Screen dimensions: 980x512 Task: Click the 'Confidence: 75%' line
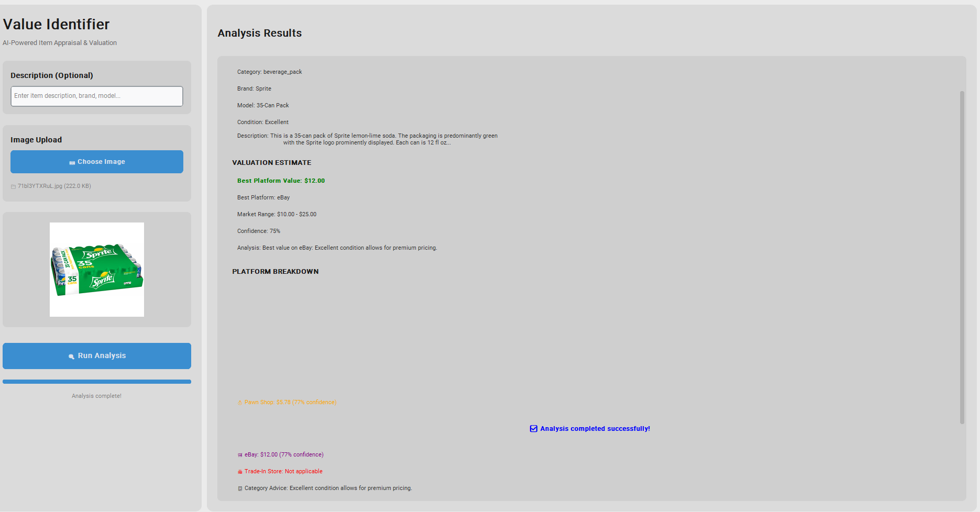259,231
